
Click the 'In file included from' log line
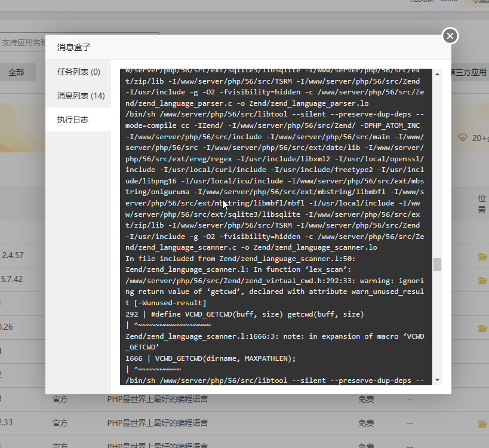click(240, 259)
